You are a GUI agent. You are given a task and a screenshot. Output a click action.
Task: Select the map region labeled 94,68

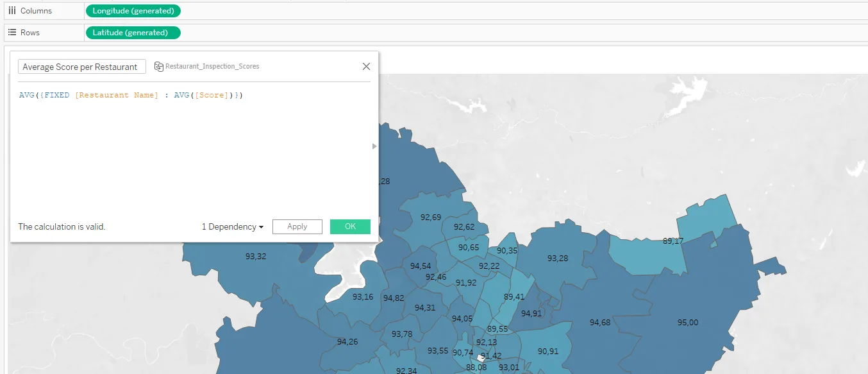600,323
